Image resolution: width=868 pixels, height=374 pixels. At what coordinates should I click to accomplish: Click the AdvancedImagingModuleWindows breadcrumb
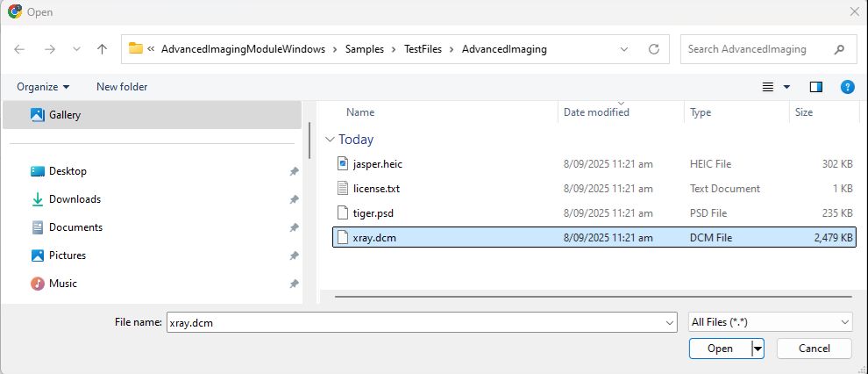[x=243, y=49]
